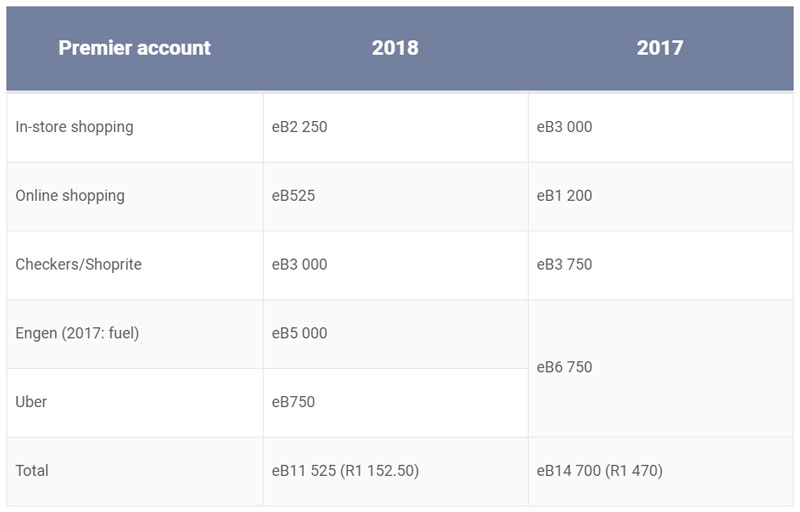The image size is (800, 512).
Task: Select the eB3 750 cell
Action: click(565, 265)
